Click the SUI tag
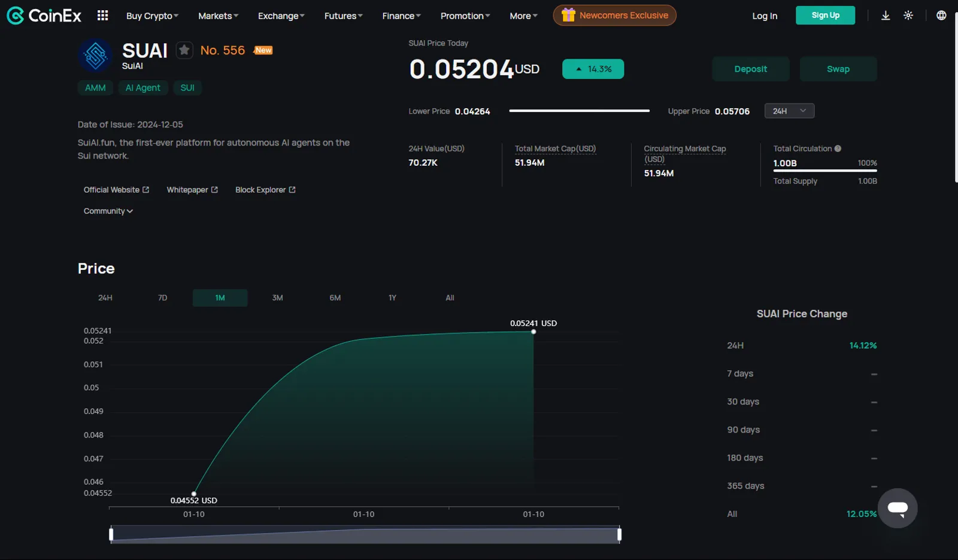Image resolution: width=958 pixels, height=560 pixels. coord(187,87)
